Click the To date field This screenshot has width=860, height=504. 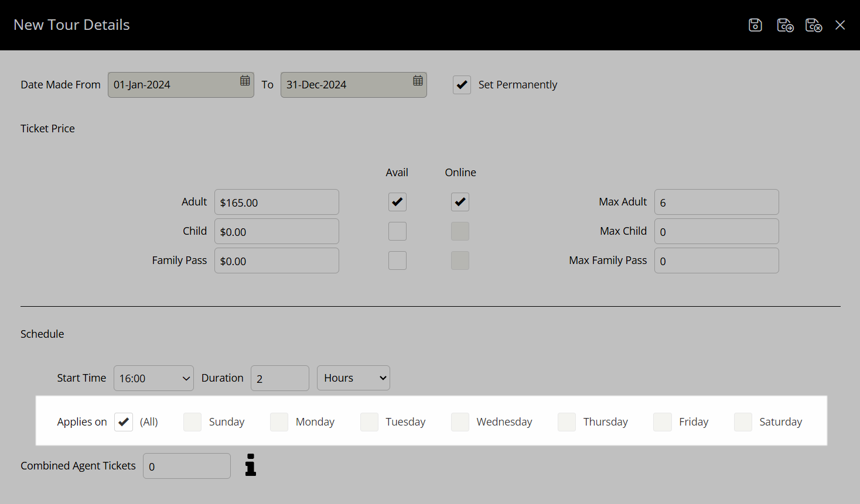tap(353, 85)
